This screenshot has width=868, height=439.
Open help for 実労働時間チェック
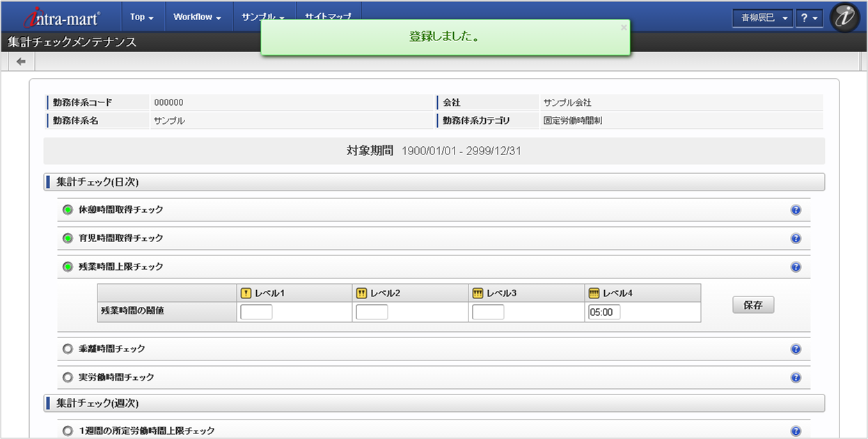(x=796, y=378)
